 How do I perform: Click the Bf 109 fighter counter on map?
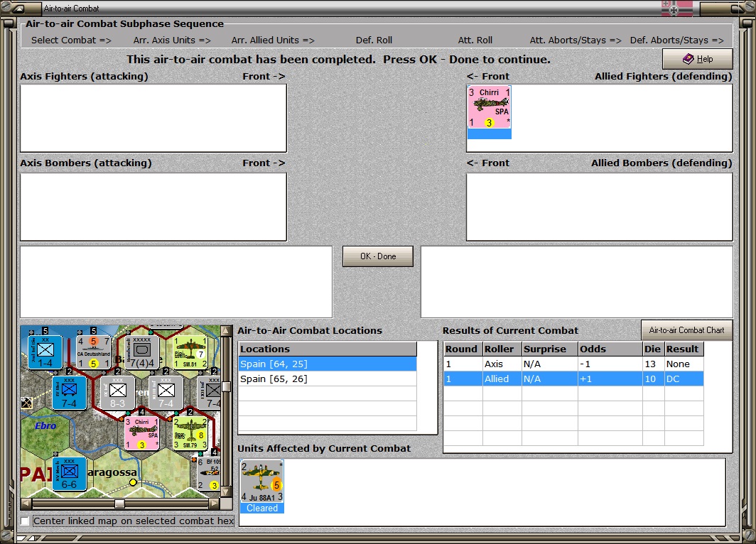click(x=208, y=474)
